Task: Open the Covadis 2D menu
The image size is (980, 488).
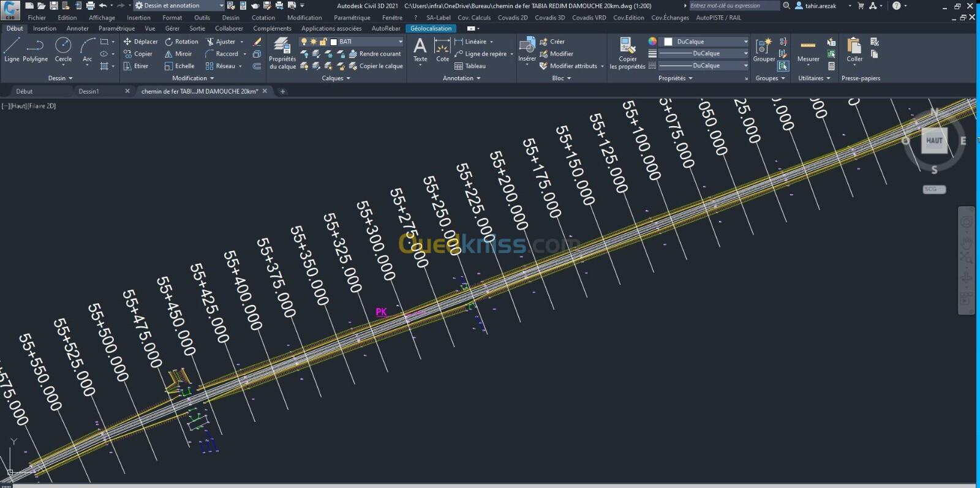Action: click(512, 18)
